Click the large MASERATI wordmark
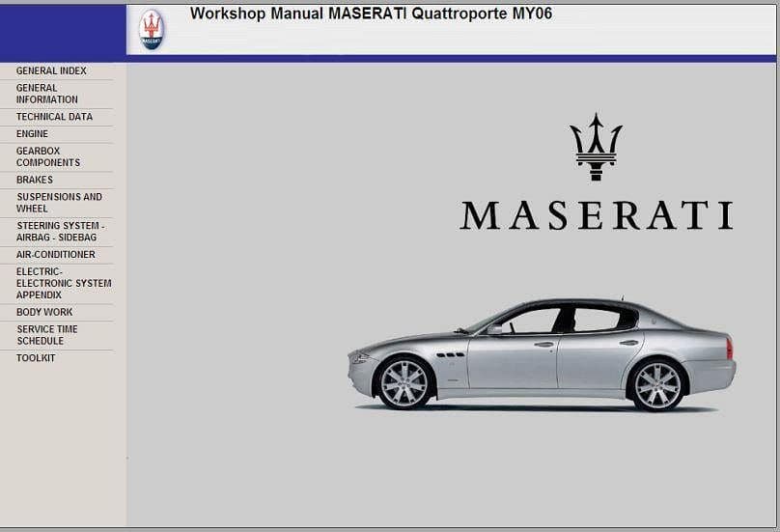Image resolution: width=780 pixels, height=532 pixels. [597, 215]
